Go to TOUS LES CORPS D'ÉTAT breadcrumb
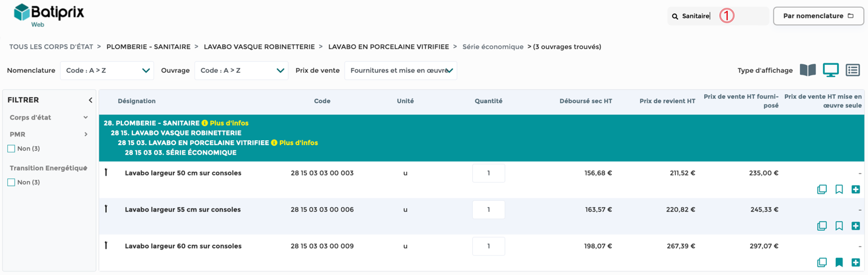This screenshot has height=275, width=868. pos(51,47)
